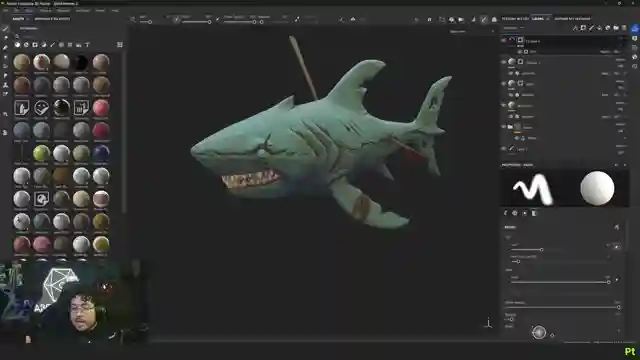Toggle eye of the fourth layer from top
This screenshot has height=360, width=640.
pyautogui.click(x=504, y=105)
